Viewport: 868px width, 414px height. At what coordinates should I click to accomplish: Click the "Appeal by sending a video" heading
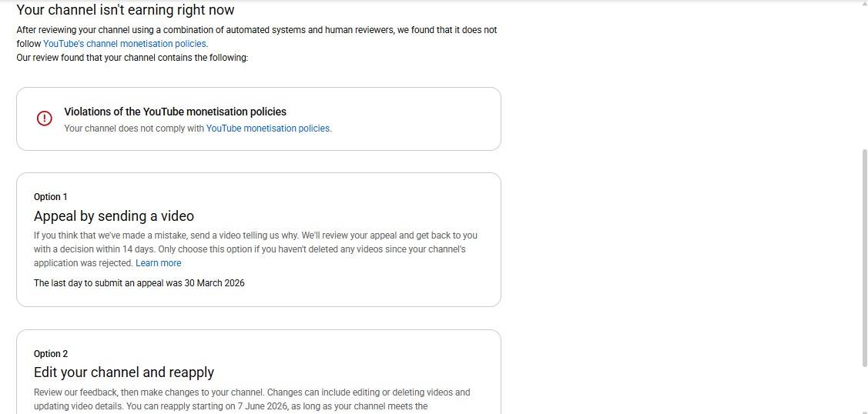coord(114,216)
